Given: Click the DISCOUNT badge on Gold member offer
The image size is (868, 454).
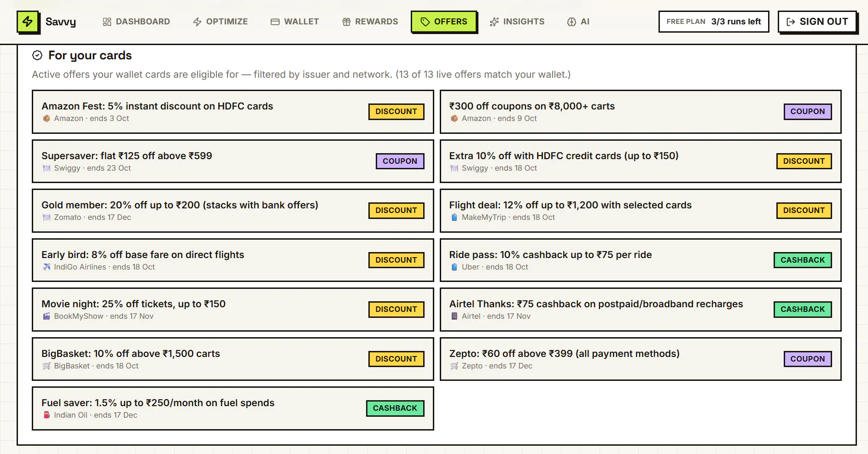Looking at the screenshot, I should (x=396, y=211).
